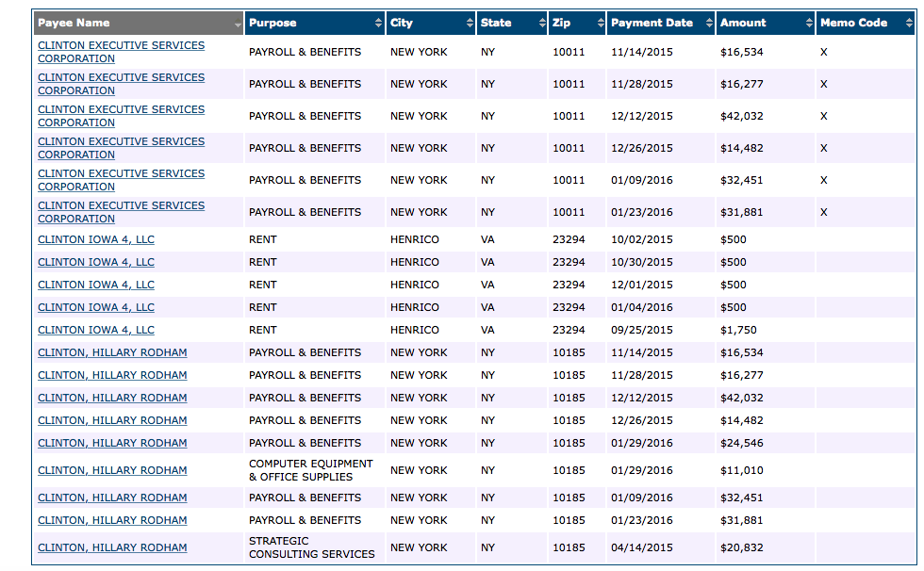
Task: Sort table by Payment Date header text
Action: [x=652, y=23]
